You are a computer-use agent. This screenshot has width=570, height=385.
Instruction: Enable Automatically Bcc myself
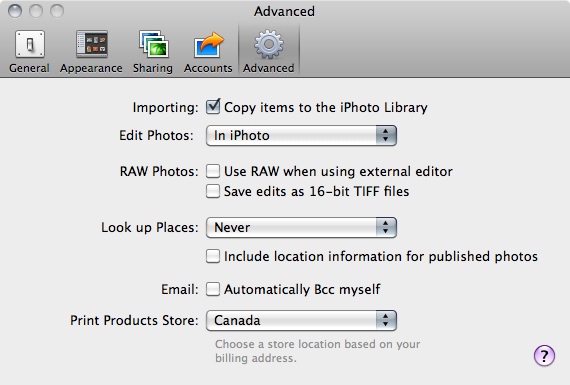pos(213,289)
